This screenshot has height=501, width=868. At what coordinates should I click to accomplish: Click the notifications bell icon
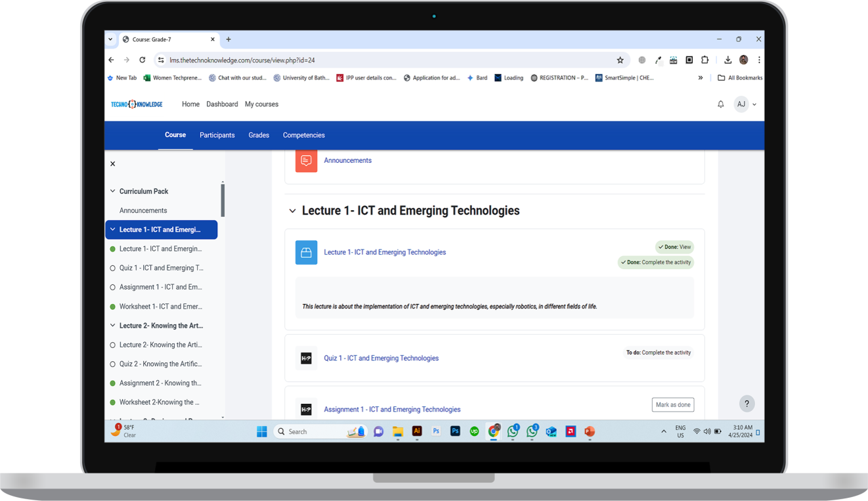click(x=720, y=104)
